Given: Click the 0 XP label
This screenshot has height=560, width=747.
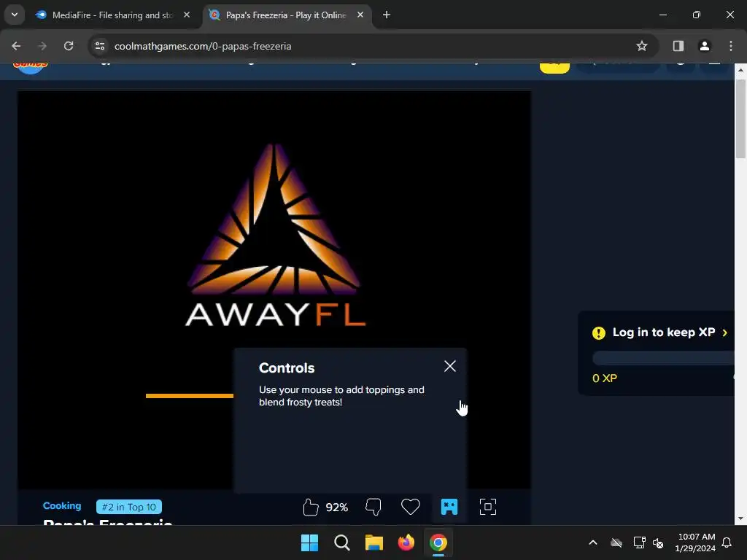Looking at the screenshot, I should (605, 378).
